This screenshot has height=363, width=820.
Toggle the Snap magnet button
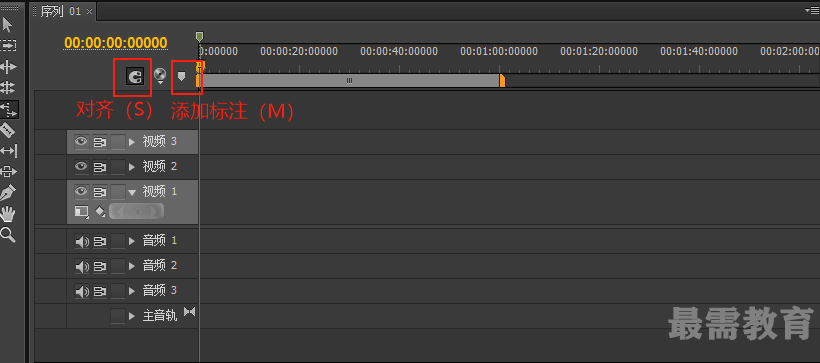click(x=134, y=77)
